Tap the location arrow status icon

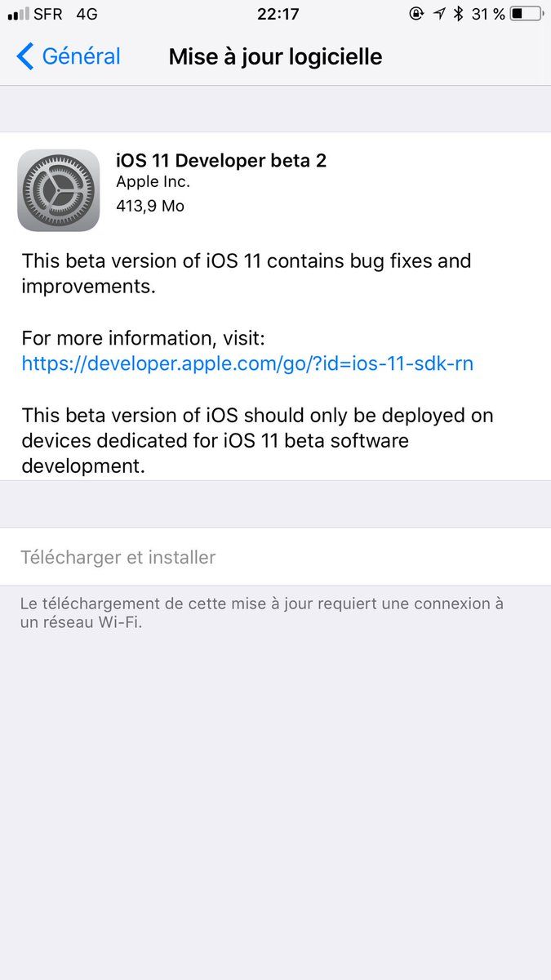(439, 14)
